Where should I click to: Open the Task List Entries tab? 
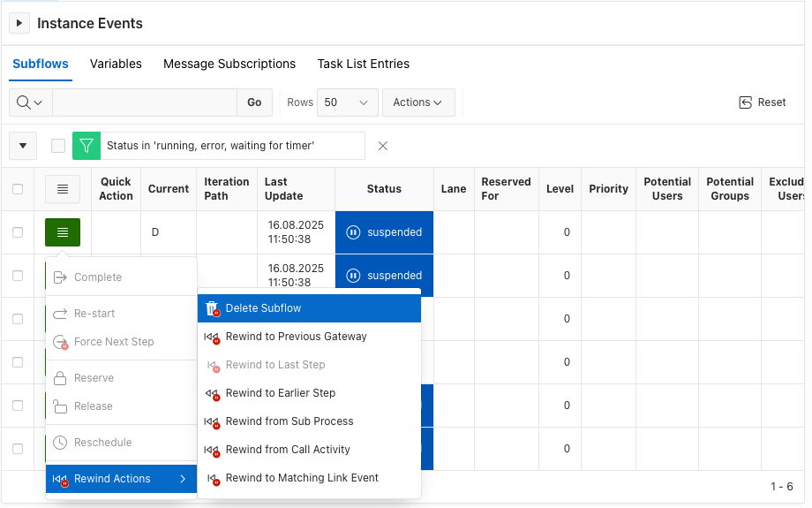coord(363,64)
